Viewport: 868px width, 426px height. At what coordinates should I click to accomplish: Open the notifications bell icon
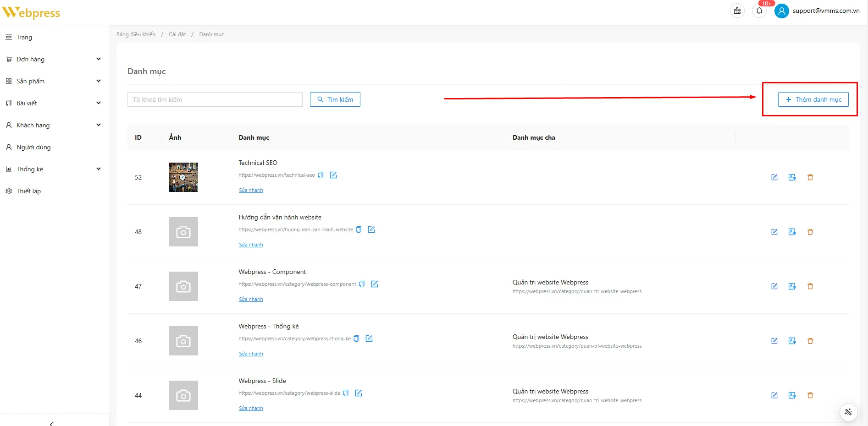[759, 11]
